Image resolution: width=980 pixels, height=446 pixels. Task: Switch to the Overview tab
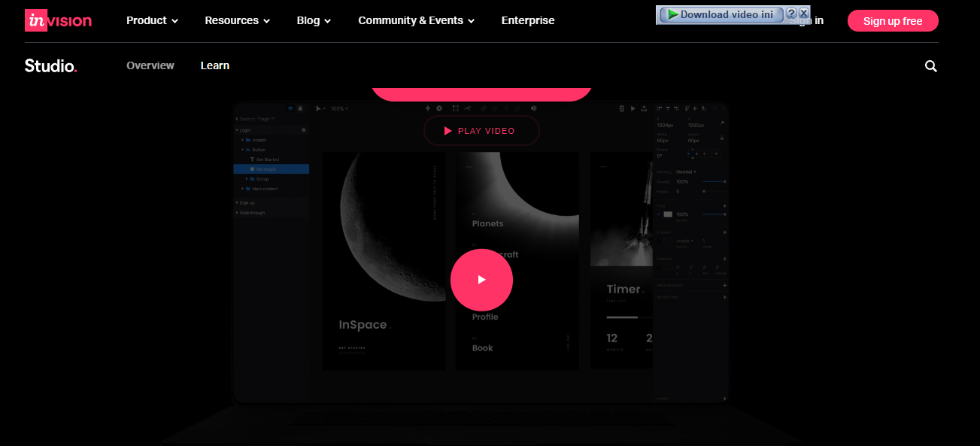point(150,65)
